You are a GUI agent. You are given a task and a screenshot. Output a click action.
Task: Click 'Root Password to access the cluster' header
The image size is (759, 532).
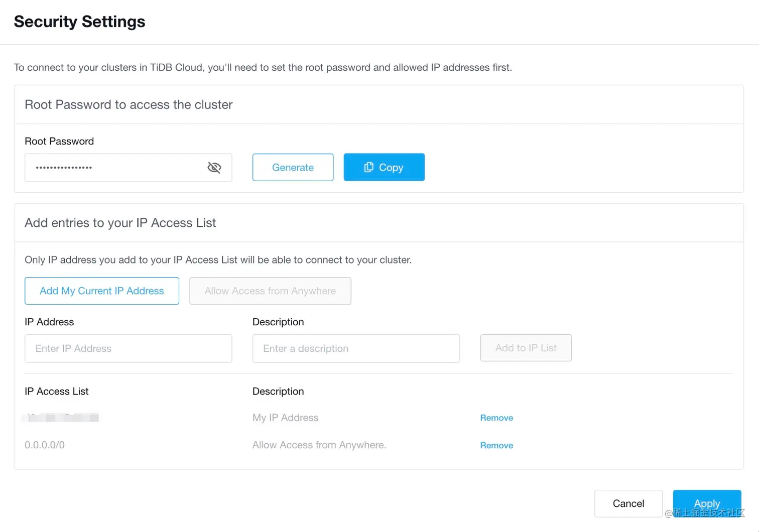tap(129, 104)
